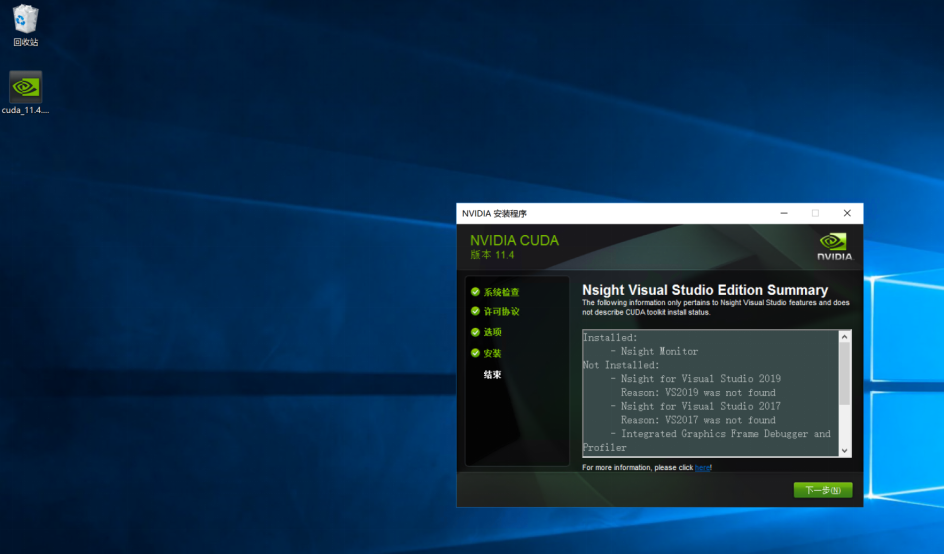945x555 pixels.
Task: Select the 结束 step in sidebar
Action: [493, 375]
